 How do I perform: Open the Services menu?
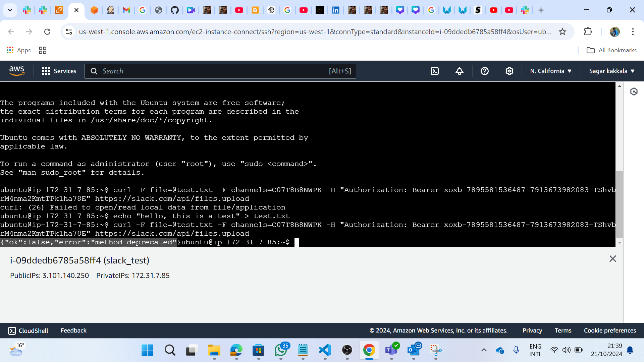(x=59, y=71)
